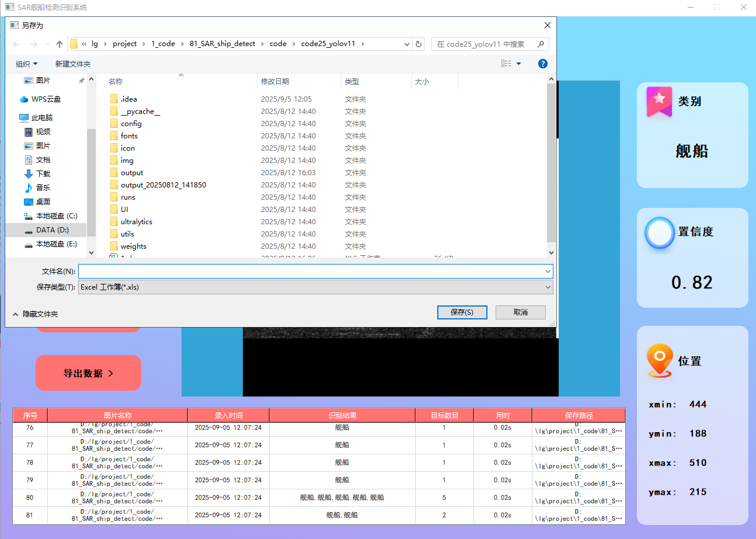Refresh the folder listing
The image size is (756, 539).
[x=419, y=44]
